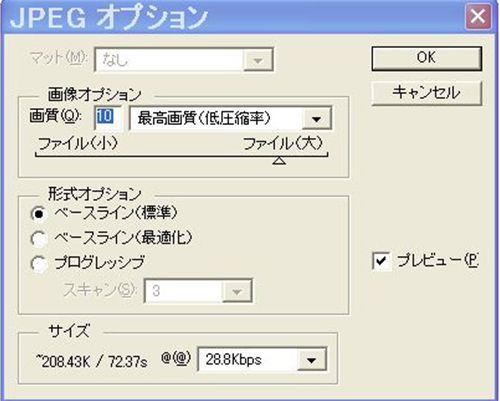Click the OK button
Screen dimensions: 500x401
coord(427,58)
